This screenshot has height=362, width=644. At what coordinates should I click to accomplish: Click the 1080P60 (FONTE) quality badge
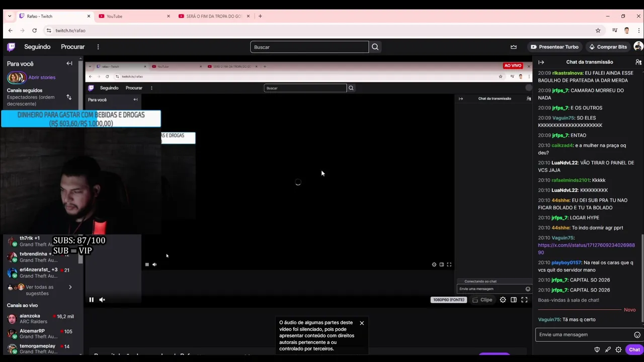click(449, 300)
